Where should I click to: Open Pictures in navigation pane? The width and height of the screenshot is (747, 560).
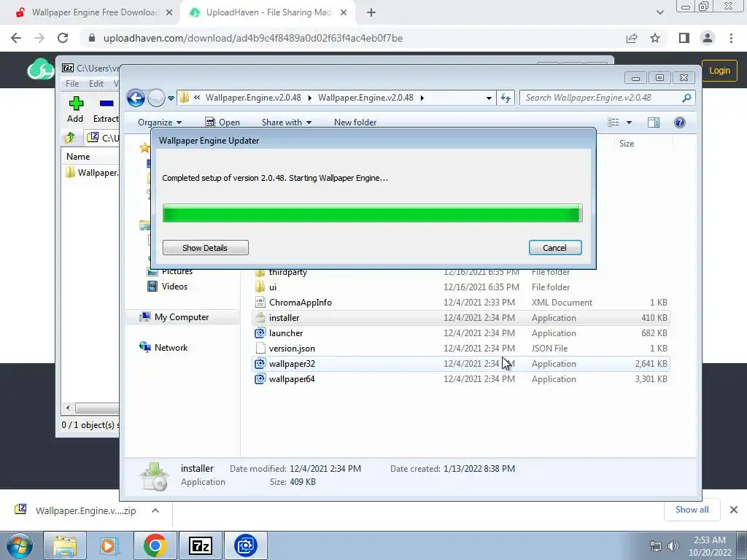(177, 273)
